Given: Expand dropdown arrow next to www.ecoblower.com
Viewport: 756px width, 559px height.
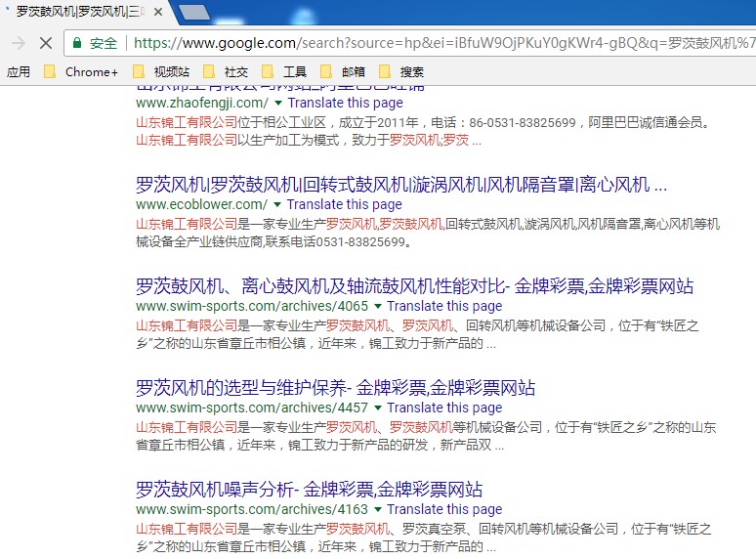Looking at the screenshot, I should coord(277,204).
